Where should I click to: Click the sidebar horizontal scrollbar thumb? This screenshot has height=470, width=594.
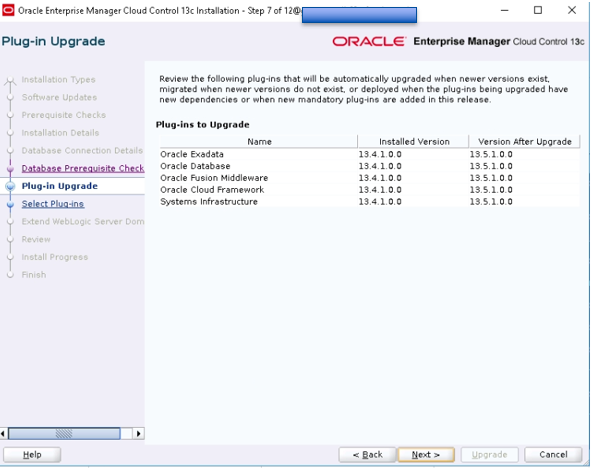pyautogui.click(x=64, y=433)
